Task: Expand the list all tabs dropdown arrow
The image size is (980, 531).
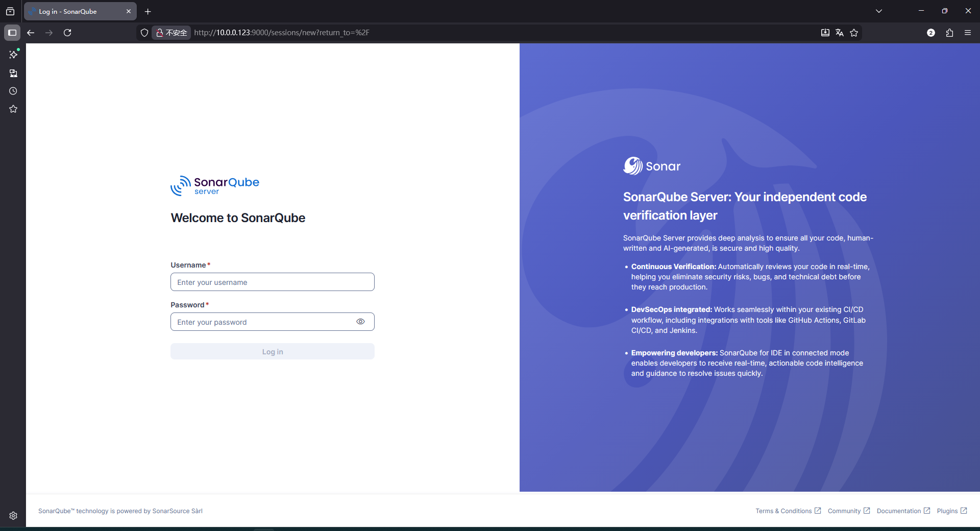Action: coord(879,11)
